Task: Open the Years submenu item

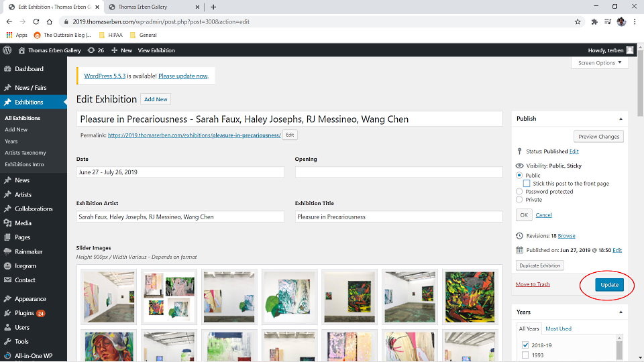Action: tap(11, 141)
